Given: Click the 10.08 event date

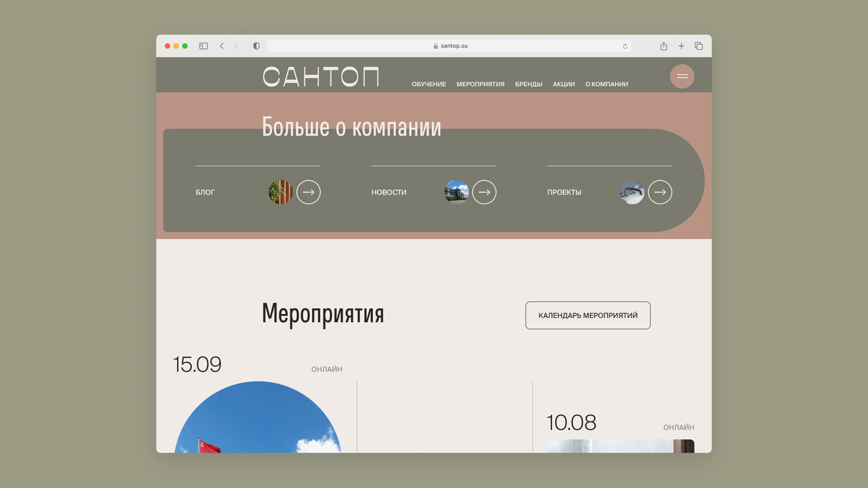Looking at the screenshot, I should click(x=572, y=423).
